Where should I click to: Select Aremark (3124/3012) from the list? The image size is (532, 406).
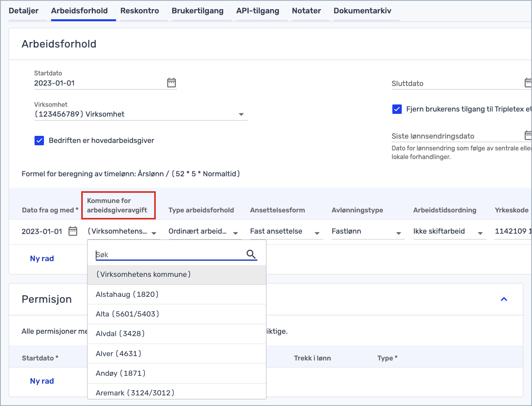tap(177, 391)
